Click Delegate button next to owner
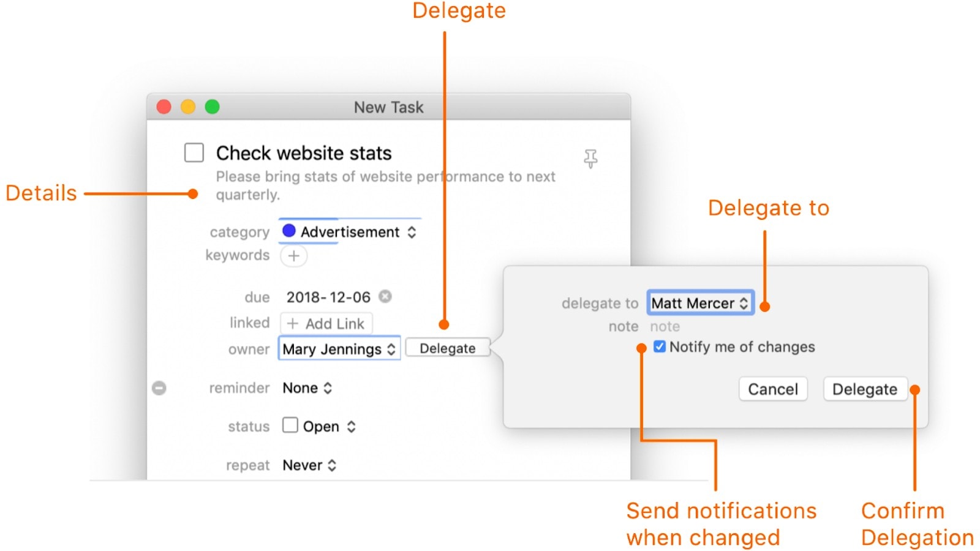The width and height of the screenshot is (980, 551). point(447,348)
